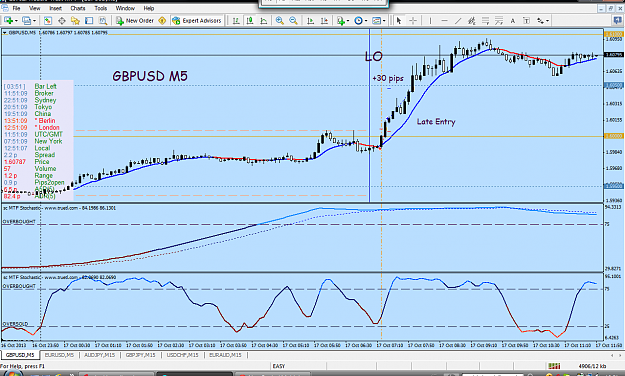Open the Tools menu

(100, 8)
